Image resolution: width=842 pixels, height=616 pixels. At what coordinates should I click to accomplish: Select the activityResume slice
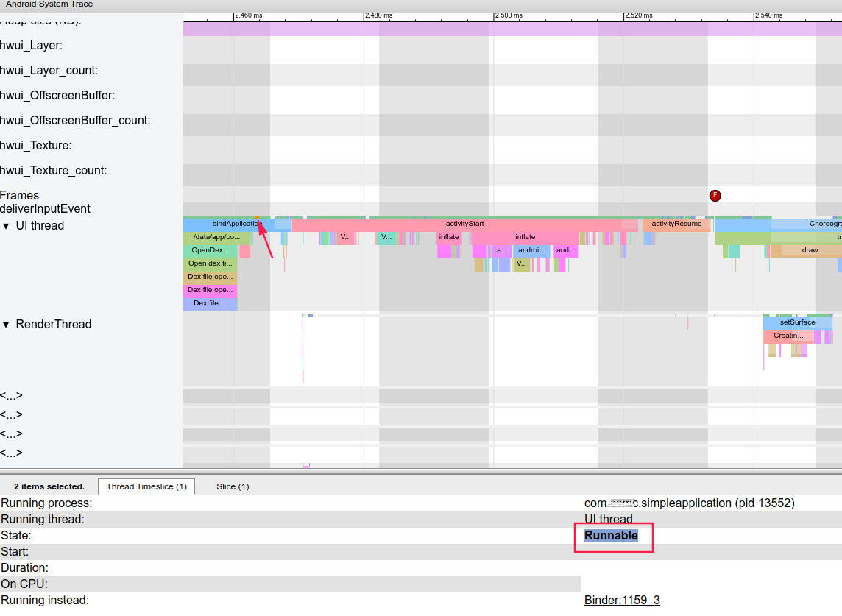coord(676,224)
